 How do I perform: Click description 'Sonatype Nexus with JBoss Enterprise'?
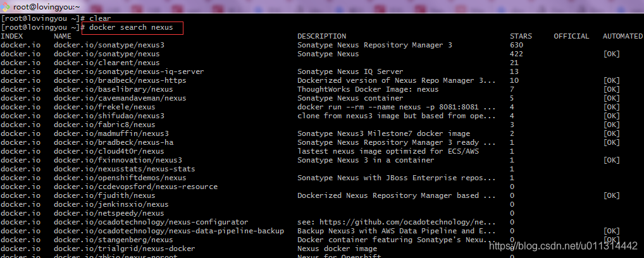pyautogui.click(x=397, y=178)
